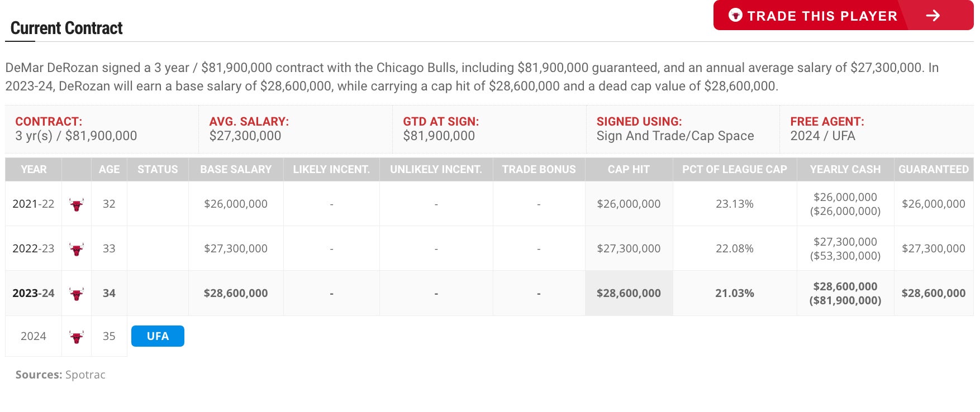This screenshot has height=412, width=980.
Task: Click the blue UFA status badge
Action: pos(158,336)
